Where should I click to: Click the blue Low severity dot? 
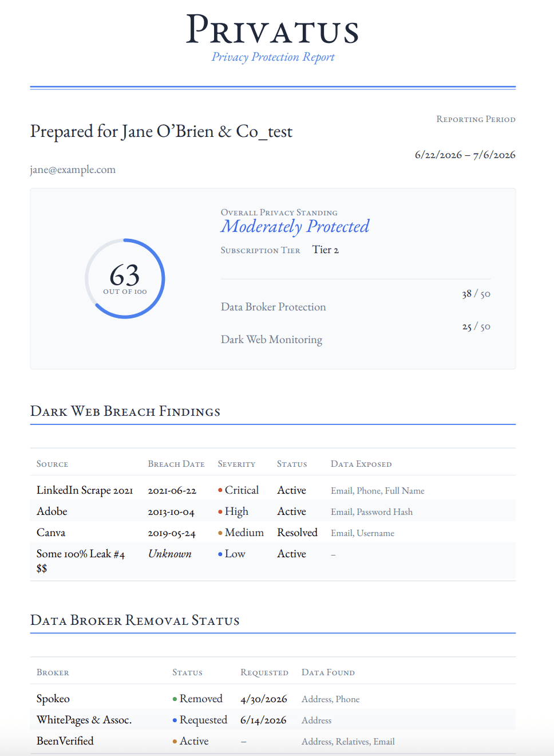(220, 554)
